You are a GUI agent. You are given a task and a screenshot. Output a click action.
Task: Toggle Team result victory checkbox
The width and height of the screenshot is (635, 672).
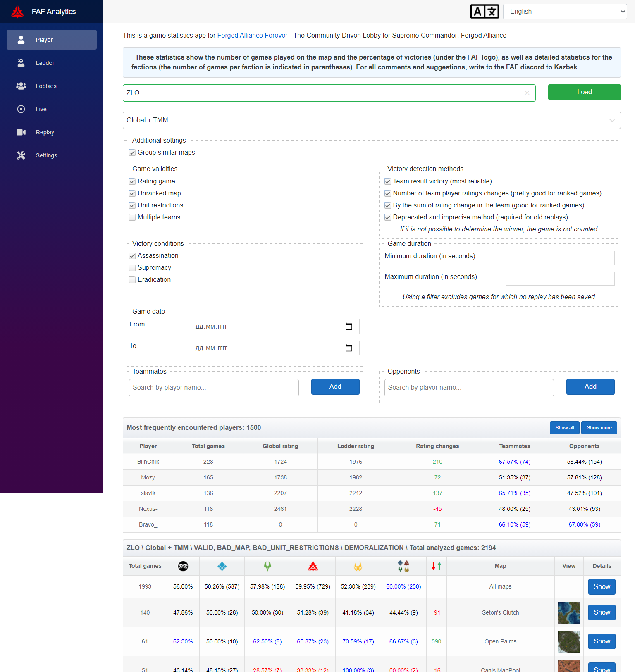(388, 181)
